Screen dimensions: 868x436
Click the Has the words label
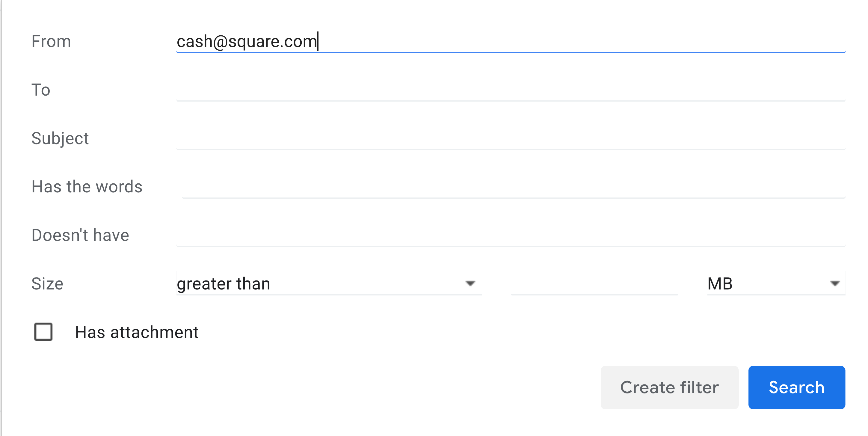point(87,187)
